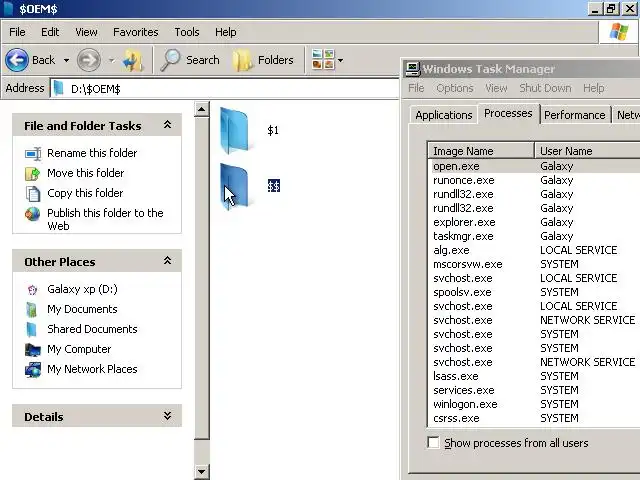Enable Show processes from all users

click(x=433, y=442)
